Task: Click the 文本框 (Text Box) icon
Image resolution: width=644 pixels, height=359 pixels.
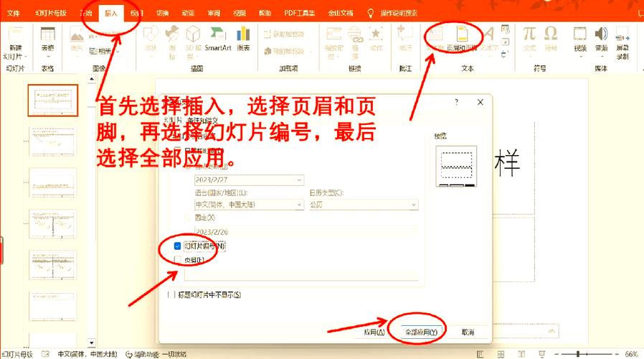Action: [435, 34]
